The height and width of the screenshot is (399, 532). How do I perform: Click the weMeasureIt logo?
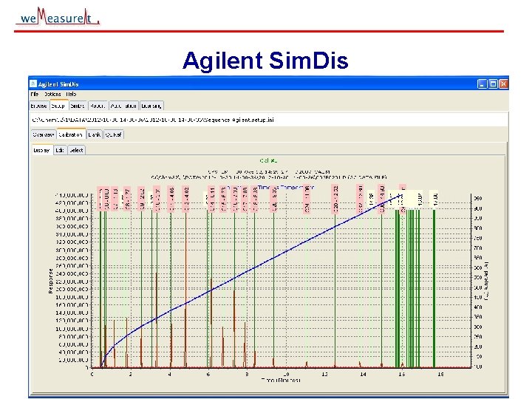click(58, 16)
